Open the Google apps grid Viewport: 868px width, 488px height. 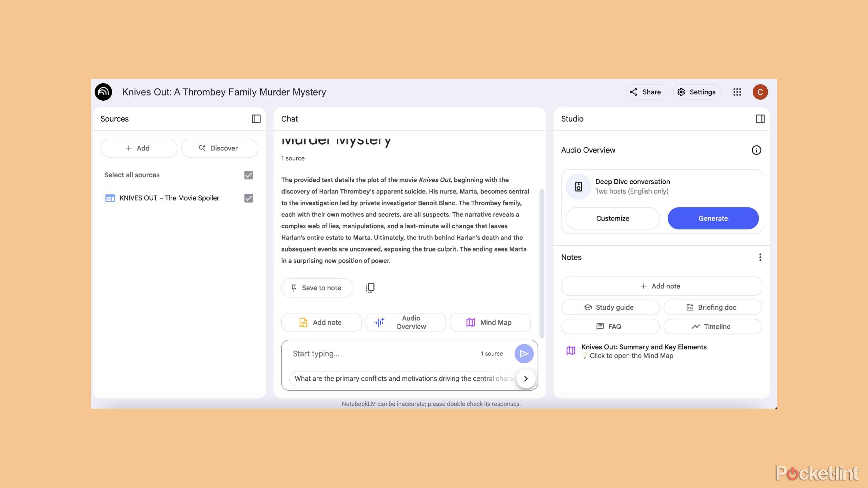[x=737, y=92]
